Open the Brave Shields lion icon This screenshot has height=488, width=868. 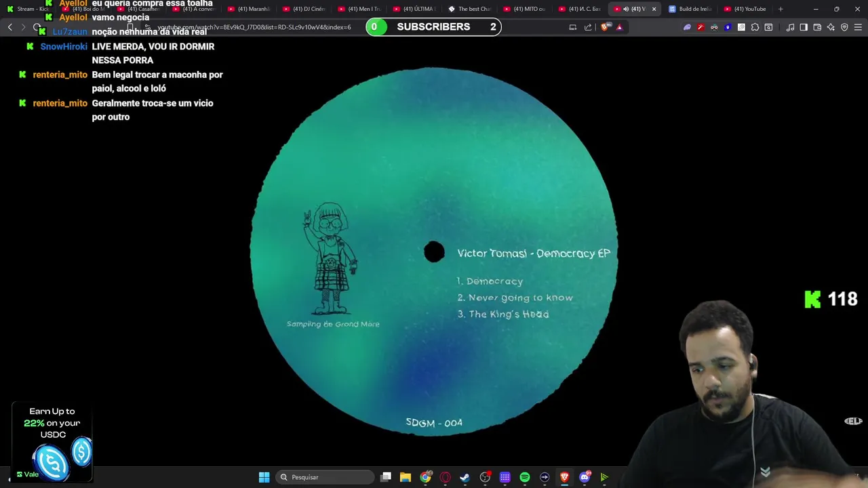click(605, 27)
